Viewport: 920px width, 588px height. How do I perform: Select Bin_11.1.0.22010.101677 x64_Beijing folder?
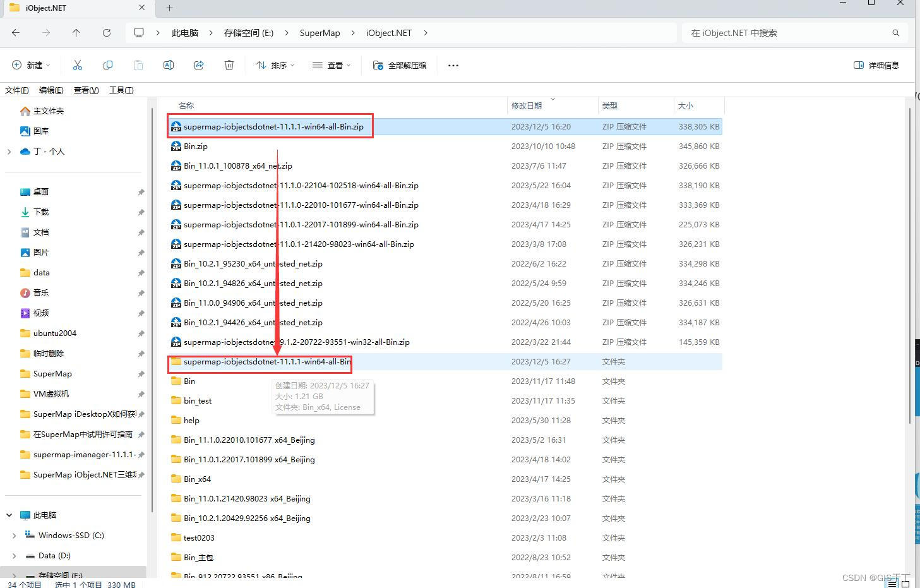249,440
